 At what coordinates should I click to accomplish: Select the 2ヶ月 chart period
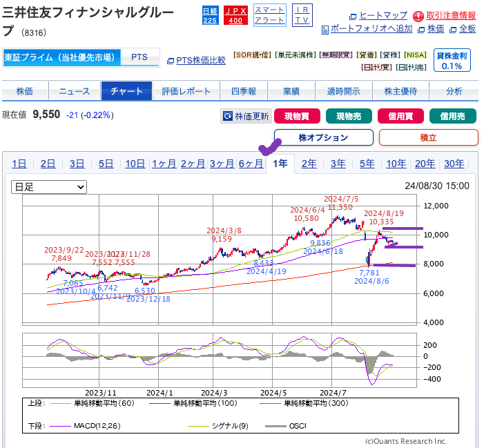193,164
